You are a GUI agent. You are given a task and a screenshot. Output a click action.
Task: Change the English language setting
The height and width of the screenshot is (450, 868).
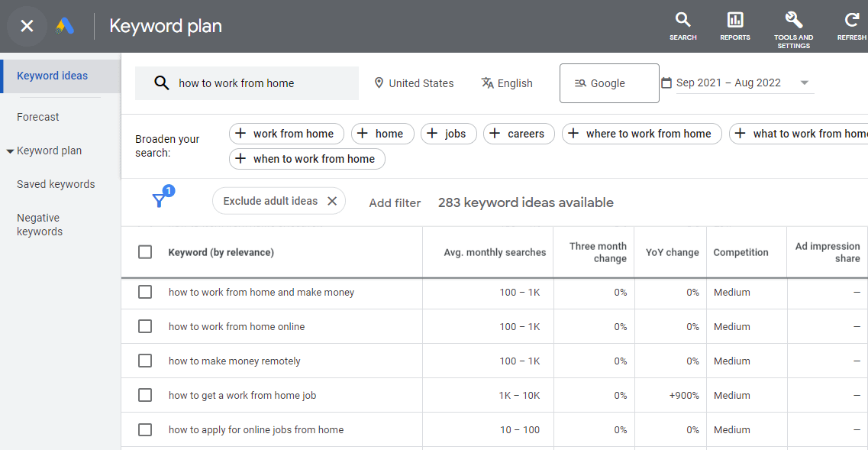pyautogui.click(x=507, y=83)
